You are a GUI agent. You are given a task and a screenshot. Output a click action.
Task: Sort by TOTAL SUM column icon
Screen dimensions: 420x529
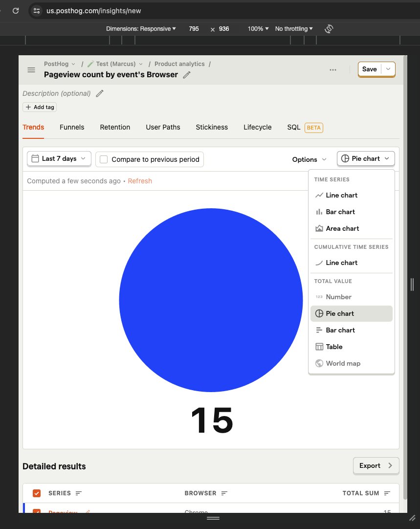click(x=387, y=493)
